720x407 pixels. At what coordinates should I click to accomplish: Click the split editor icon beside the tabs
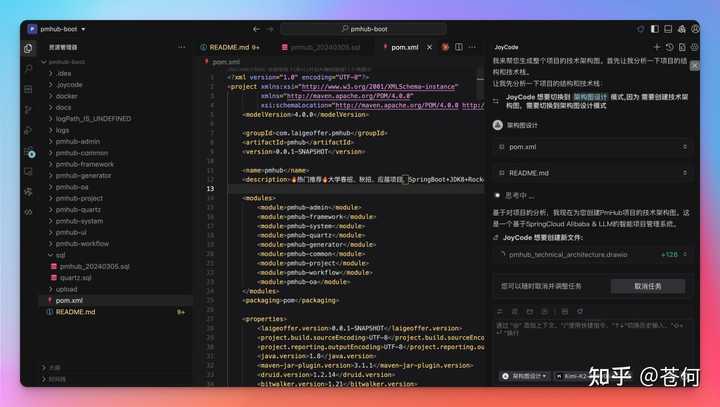[459, 47]
